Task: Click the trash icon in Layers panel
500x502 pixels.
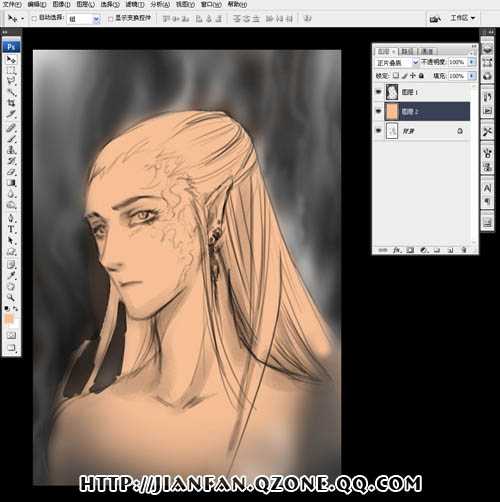Action: (464, 250)
